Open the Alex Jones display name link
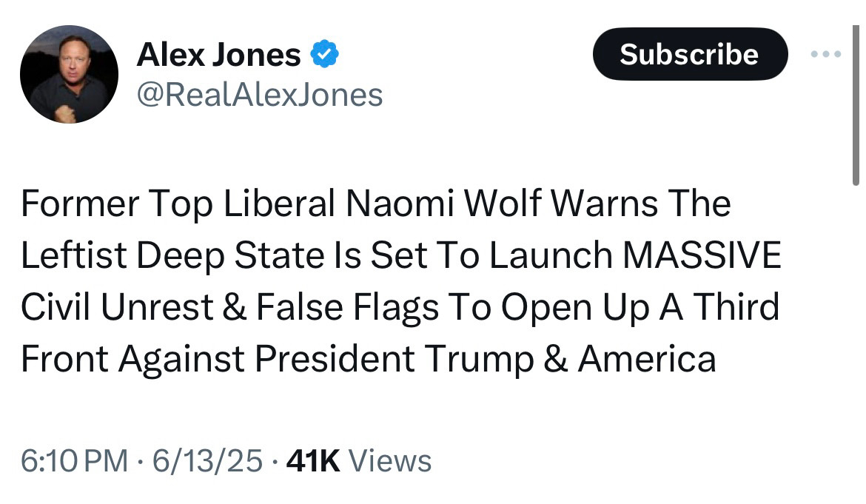 [x=218, y=55]
